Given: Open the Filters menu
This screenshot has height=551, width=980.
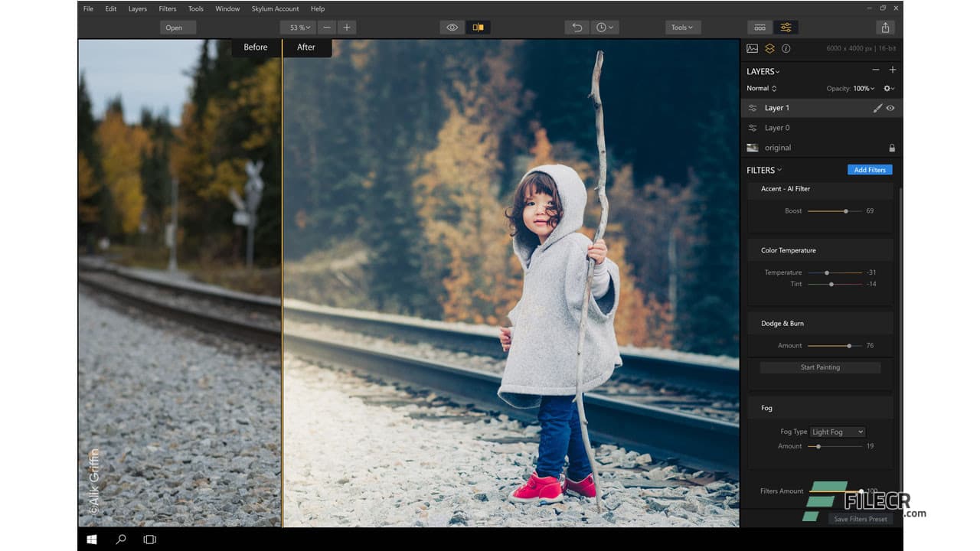Looking at the screenshot, I should pos(167,8).
